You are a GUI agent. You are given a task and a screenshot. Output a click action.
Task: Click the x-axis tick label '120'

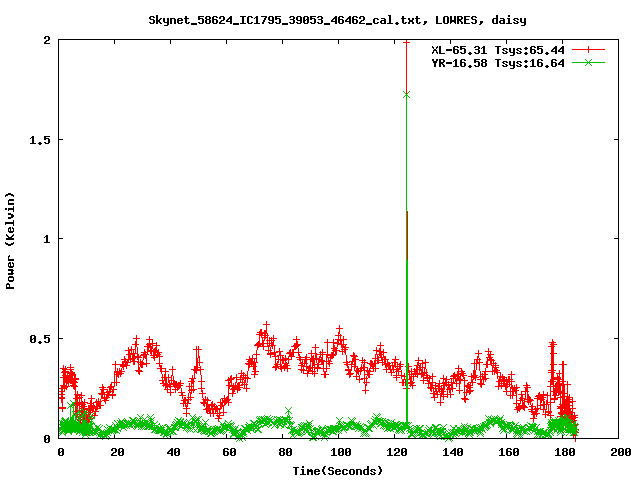[397, 452]
